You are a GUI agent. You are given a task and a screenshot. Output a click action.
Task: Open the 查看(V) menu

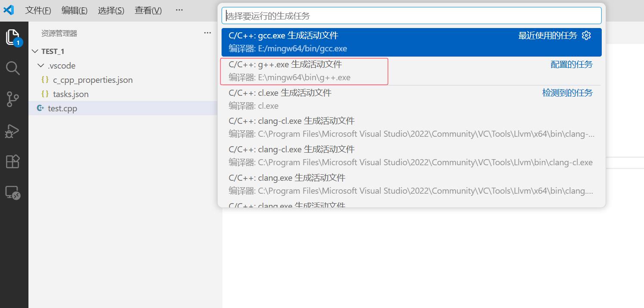pyautogui.click(x=148, y=10)
